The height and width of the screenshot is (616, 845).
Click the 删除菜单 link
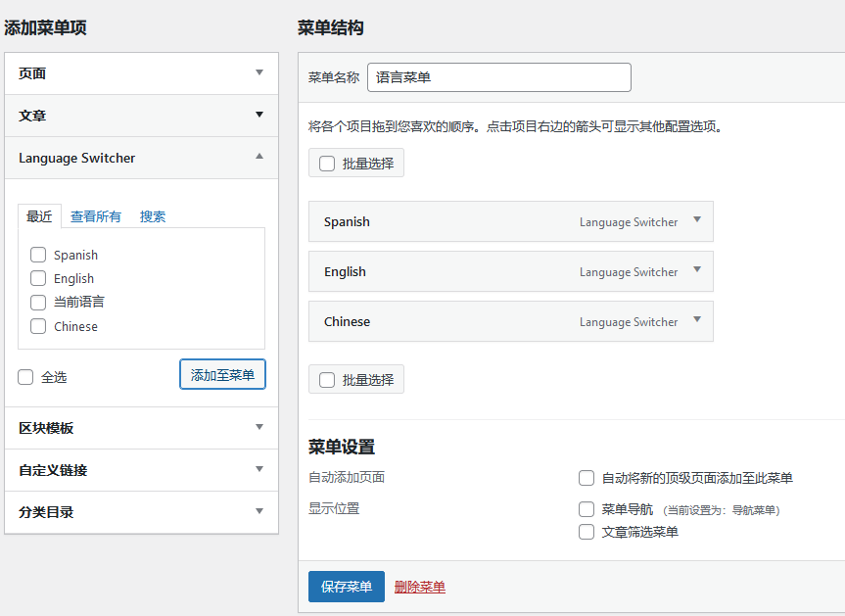pyautogui.click(x=419, y=587)
